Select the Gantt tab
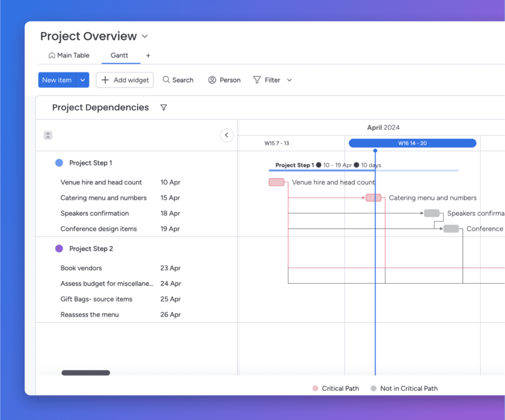This screenshot has width=505, height=420. tap(119, 55)
